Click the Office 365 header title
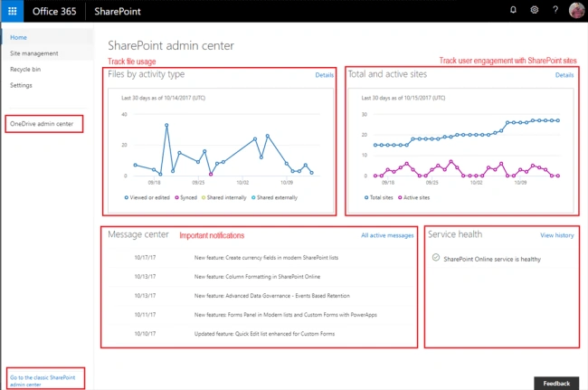Image resolution: width=588 pixels, height=390 pixels. coord(54,11)
